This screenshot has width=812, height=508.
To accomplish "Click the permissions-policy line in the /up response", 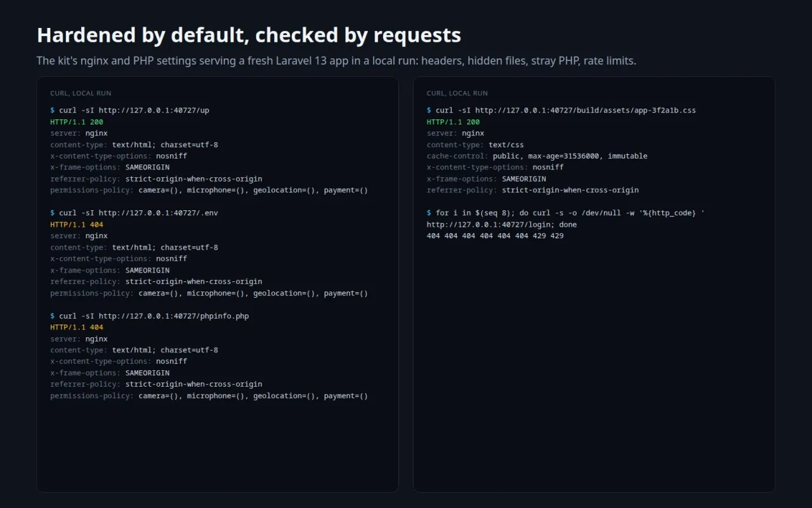I will (x=209, y=190).
